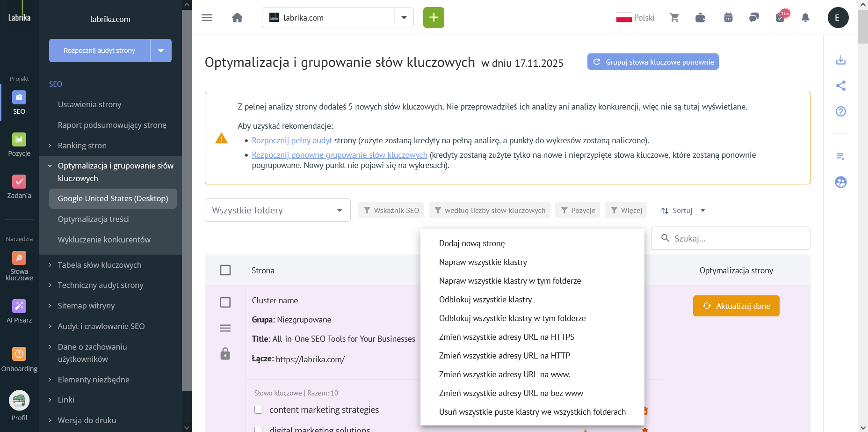Select 'Napraw wszystkie klastry' from the menu
Screen dimensions: 868x432
tap(483, 262)
